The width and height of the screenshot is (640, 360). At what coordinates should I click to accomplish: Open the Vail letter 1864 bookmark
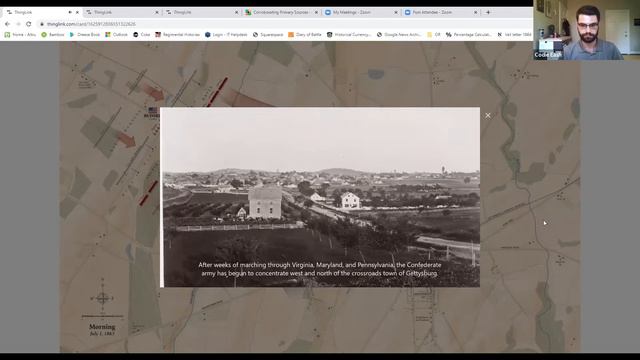(514, 35)
